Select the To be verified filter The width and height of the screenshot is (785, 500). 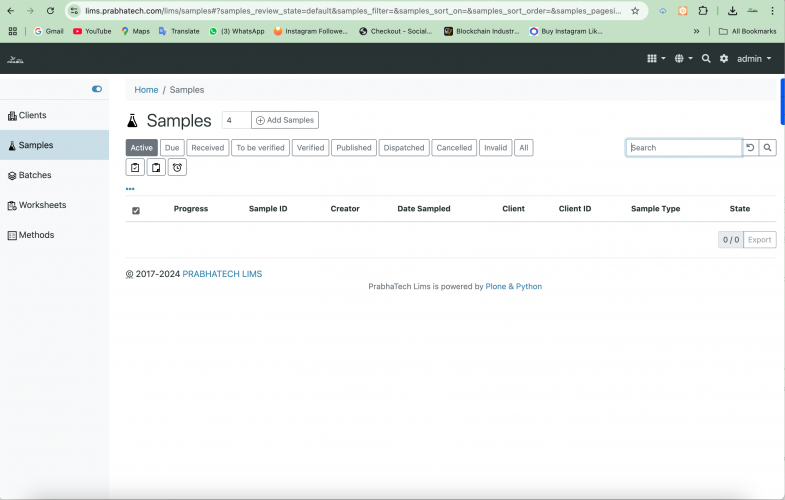(260, 148)
